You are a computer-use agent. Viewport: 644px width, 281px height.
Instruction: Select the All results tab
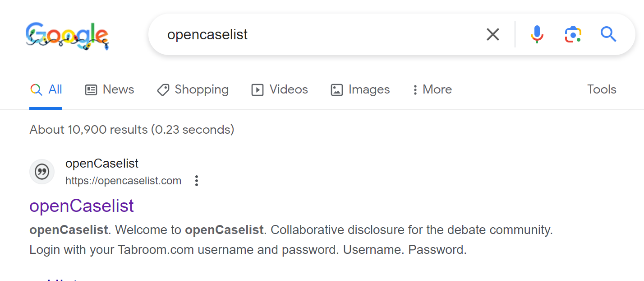coord(46,89)
